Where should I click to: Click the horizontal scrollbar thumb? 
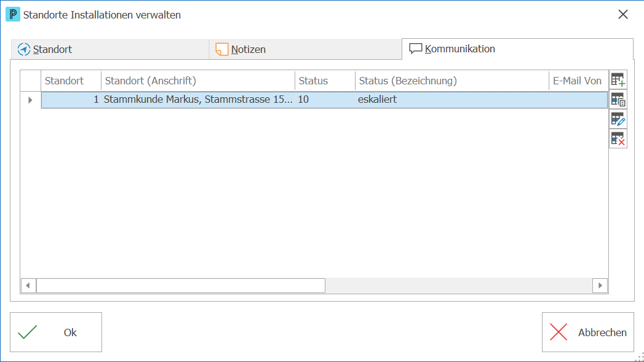[181, 286]
